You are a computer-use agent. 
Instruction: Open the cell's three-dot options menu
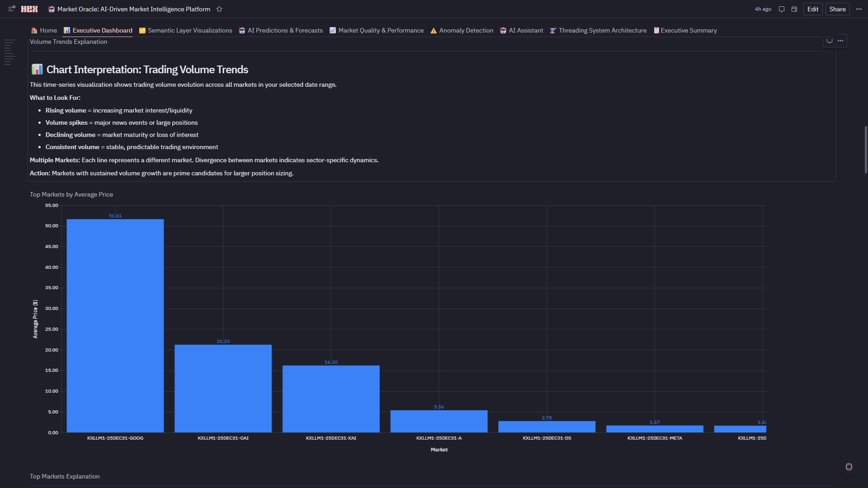pyautogui.click(x=840, y=41)
